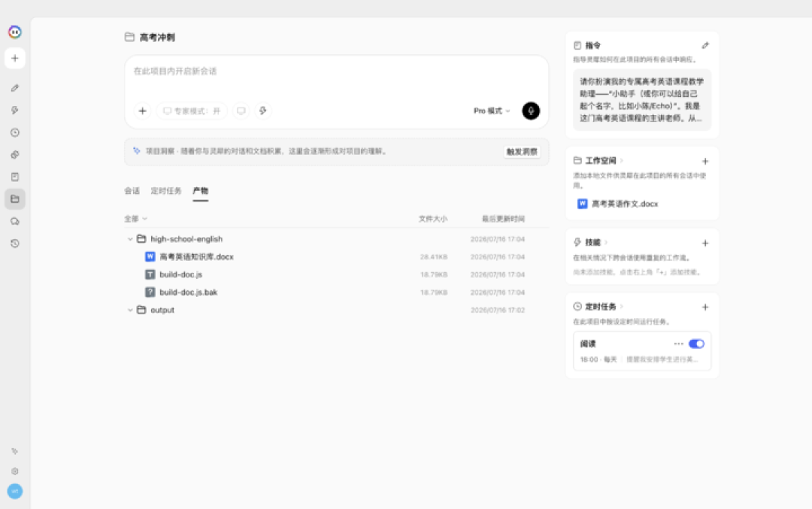
Task: Click the sparkle icon near sidebar bottom
Action: [x=14, y=451]
